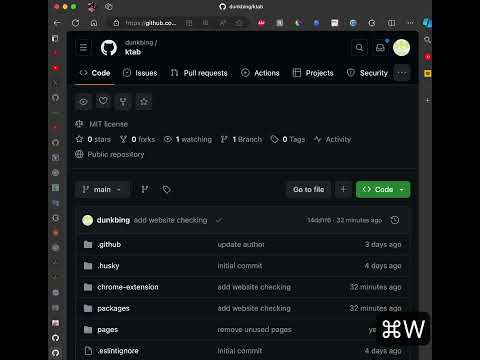Open the 0 Tags link

coord(288,139)
